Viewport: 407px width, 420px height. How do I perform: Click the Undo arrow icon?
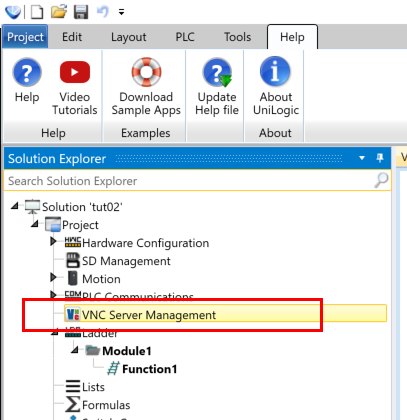(103, 12)
